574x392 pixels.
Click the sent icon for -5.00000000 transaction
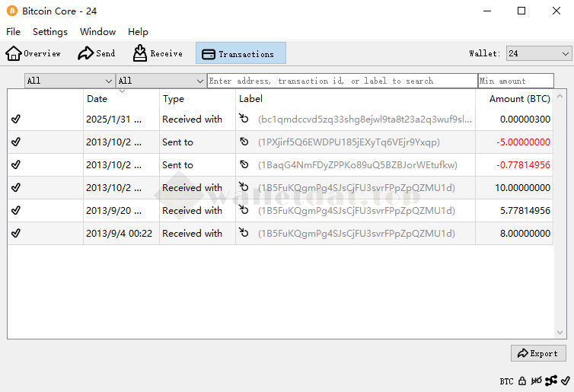(x=244, y=142)
